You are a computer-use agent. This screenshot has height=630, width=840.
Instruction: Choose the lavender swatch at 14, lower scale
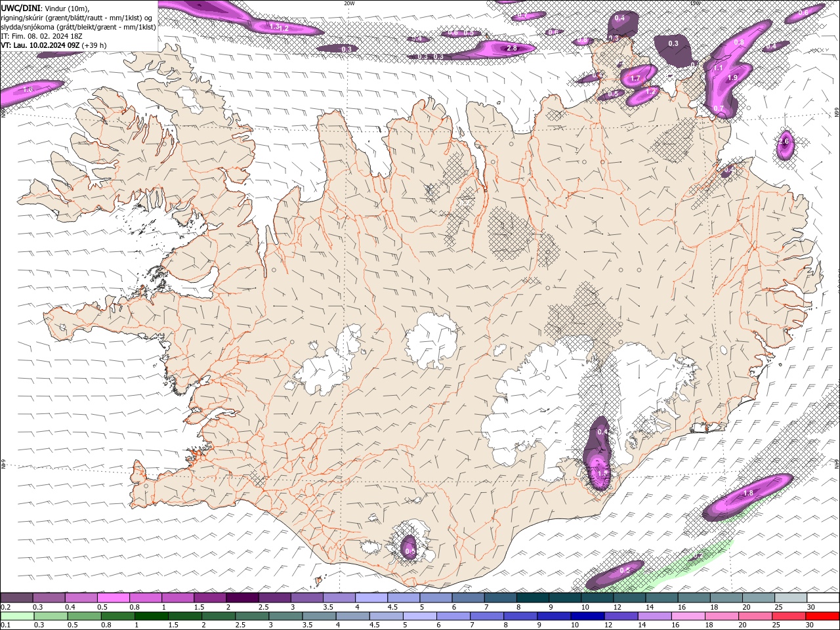click(654, 616)
